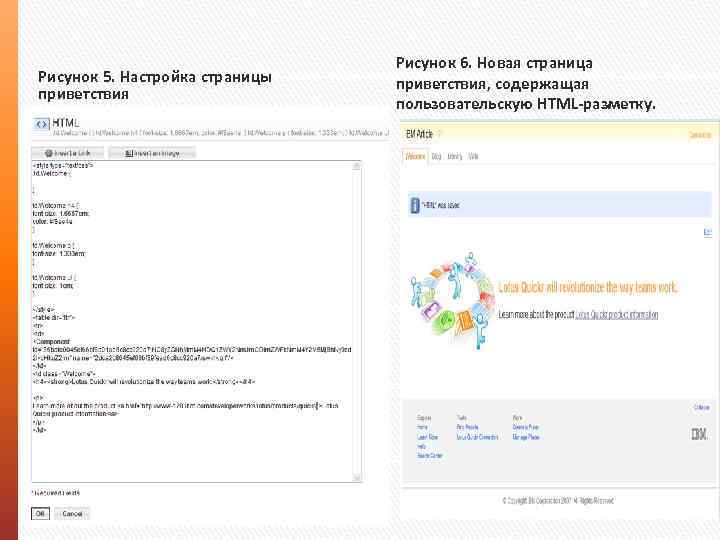Click the Insert a Link button
This screenshot has width=720, height=540.
tap(68, 153)
